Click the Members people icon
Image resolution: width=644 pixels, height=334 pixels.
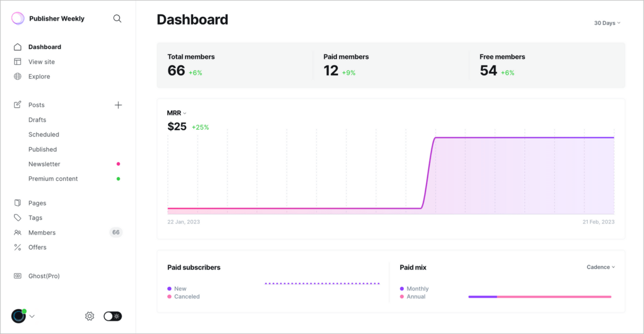pos(17,232)
